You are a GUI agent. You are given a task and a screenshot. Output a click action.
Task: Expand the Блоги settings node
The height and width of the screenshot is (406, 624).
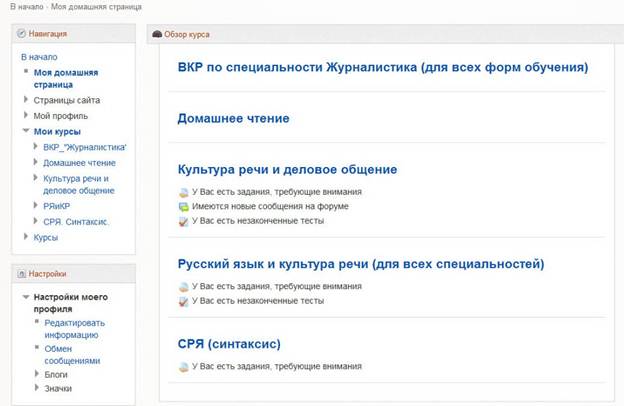(x=37, y=372)
